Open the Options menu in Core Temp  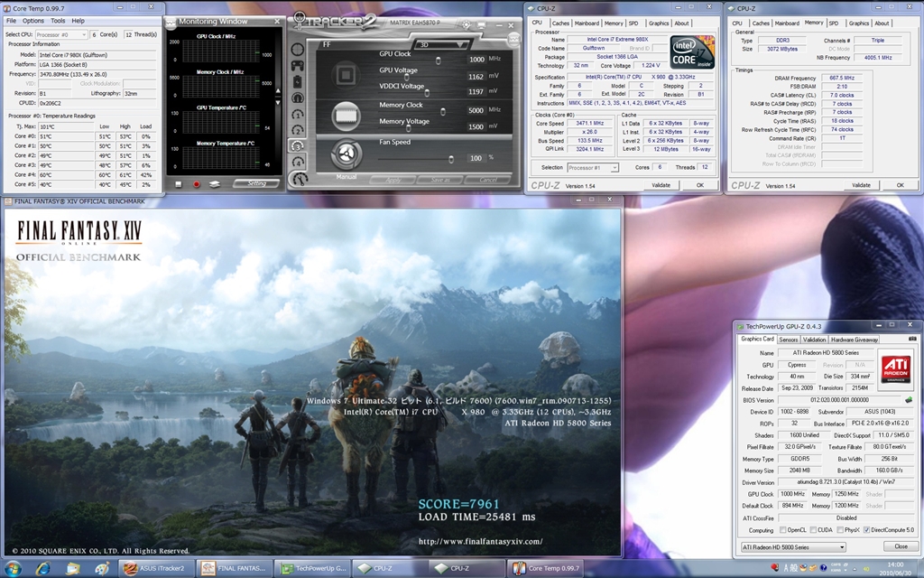pos(33,20)
